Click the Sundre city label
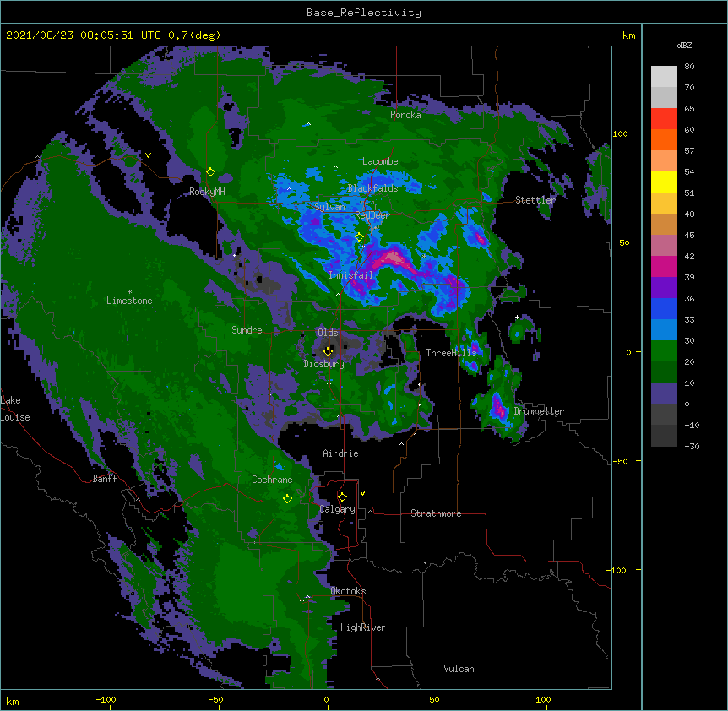The image size is (728, 711). 247,330
